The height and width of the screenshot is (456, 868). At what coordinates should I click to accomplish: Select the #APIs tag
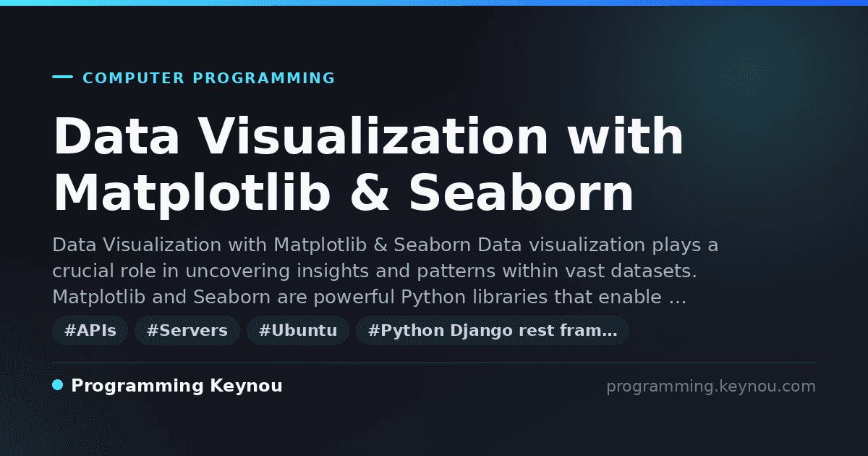tap(90, 331)
